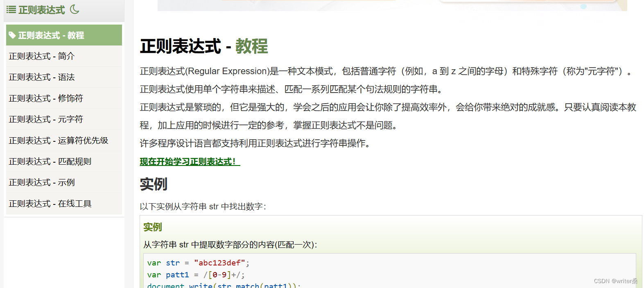Image resolution: width=644 pixels, height=288 pixels.
Task: Click the 正则表达式 - 教程 main heading
Action: click(204, 46)
